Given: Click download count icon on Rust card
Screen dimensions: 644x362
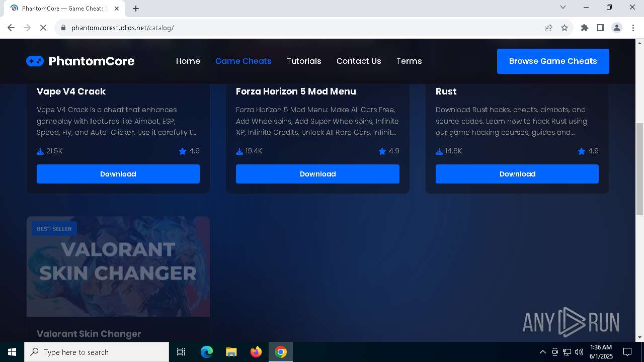Looking at the screenshot, I should tap(439, 151).
